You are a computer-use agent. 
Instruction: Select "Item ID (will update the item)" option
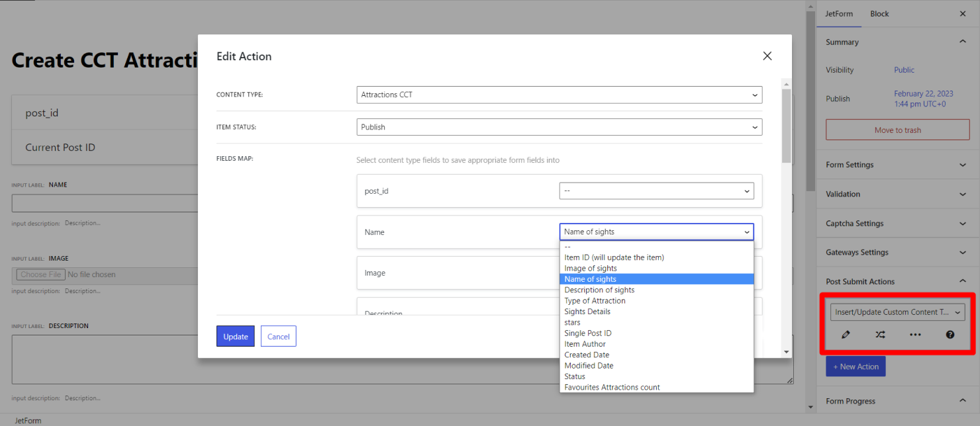click(x=614, y=257)
